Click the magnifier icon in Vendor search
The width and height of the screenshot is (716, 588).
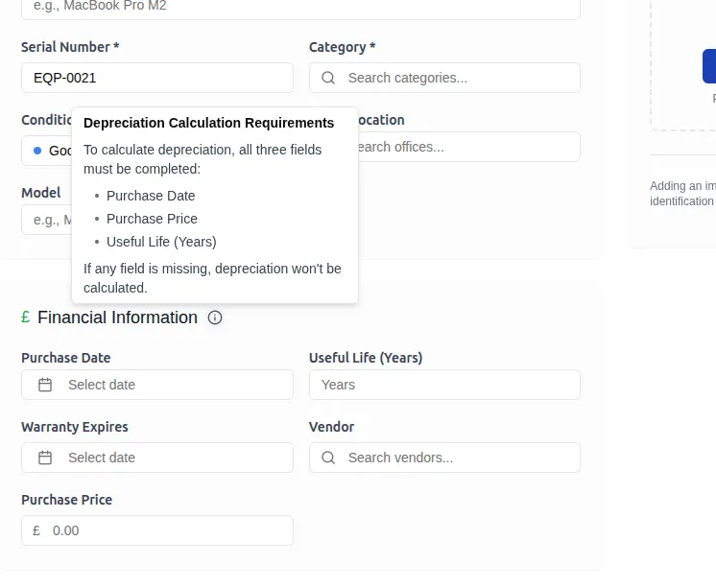[328, 458]
